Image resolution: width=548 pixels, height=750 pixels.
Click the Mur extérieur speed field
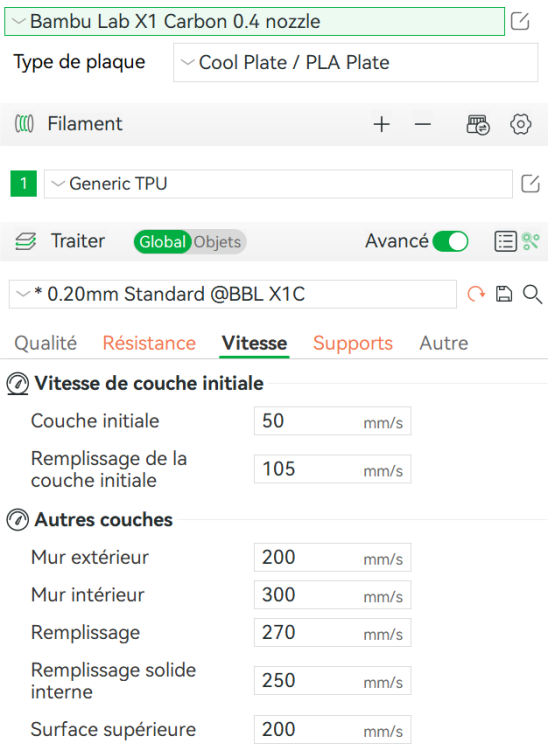332,557
